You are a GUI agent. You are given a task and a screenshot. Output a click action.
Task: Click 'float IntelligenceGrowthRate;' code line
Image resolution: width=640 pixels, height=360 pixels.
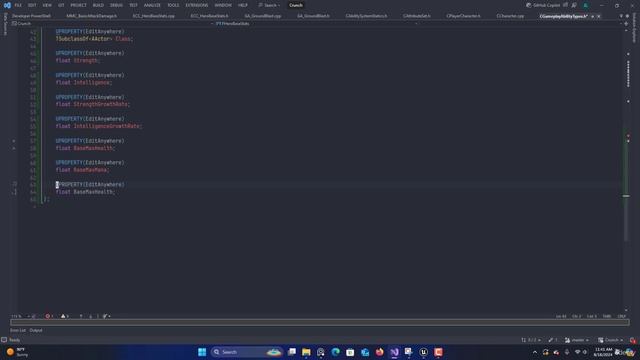[x=99, y=126]
